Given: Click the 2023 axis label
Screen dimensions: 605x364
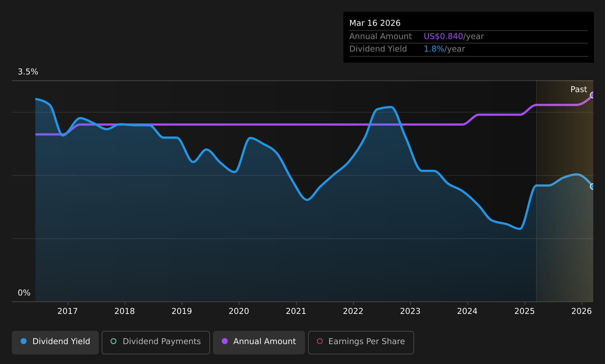Looking at the screenshot, I should click(410, 311).
